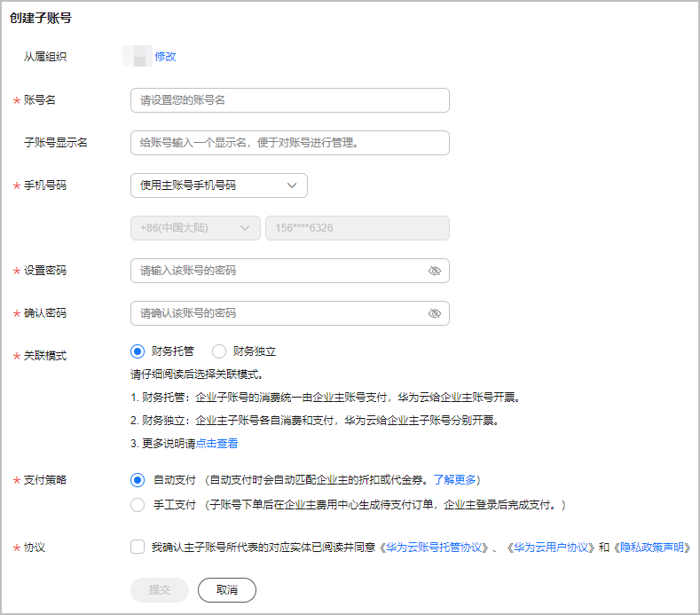700x615 pixels.
Task: Click into the 确认密码 password field
Action: [275, 313]
